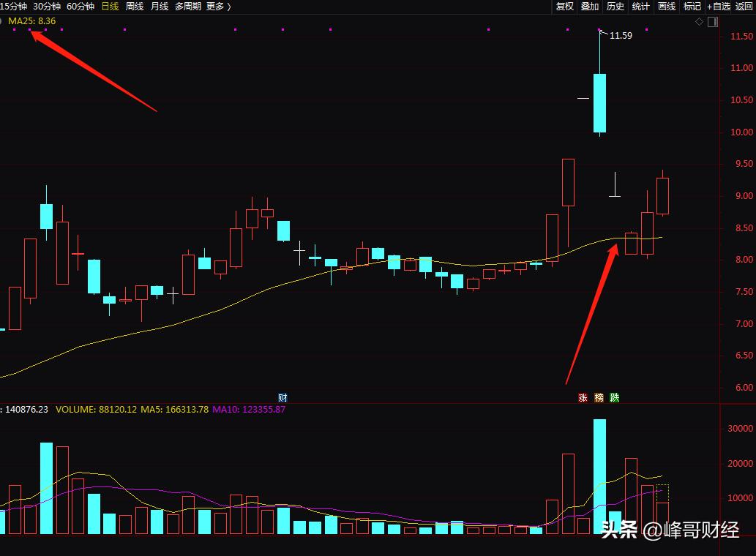756x556 pixels.
Task: Select the last red candlestick on the right
Action: [x=662, y=195]
